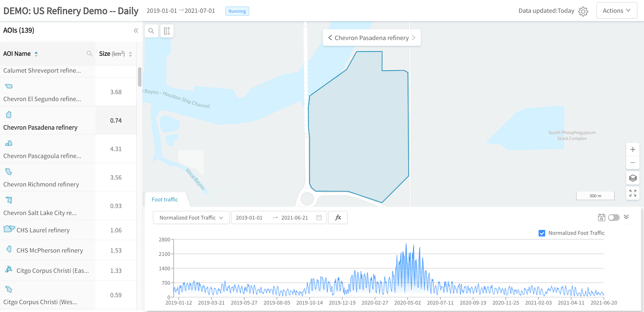Click project title US Refinery Demo

coord(71,11)
